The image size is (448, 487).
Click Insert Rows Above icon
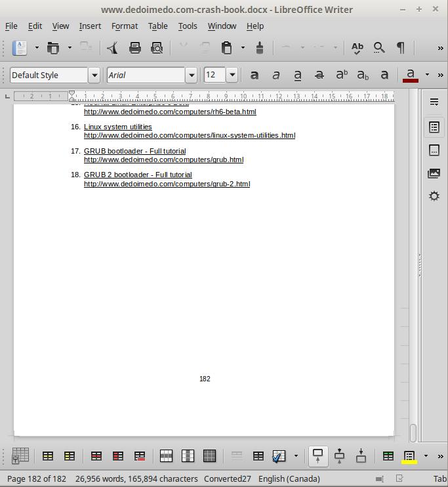[48, 456]
